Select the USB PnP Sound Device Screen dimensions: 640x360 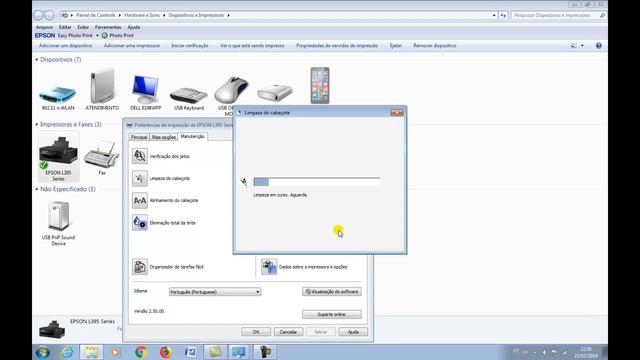click(58, 222)
